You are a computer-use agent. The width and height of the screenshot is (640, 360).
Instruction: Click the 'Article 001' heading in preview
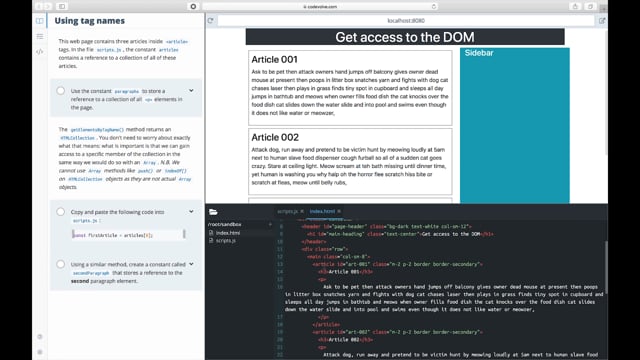click(x=274, y=60)
